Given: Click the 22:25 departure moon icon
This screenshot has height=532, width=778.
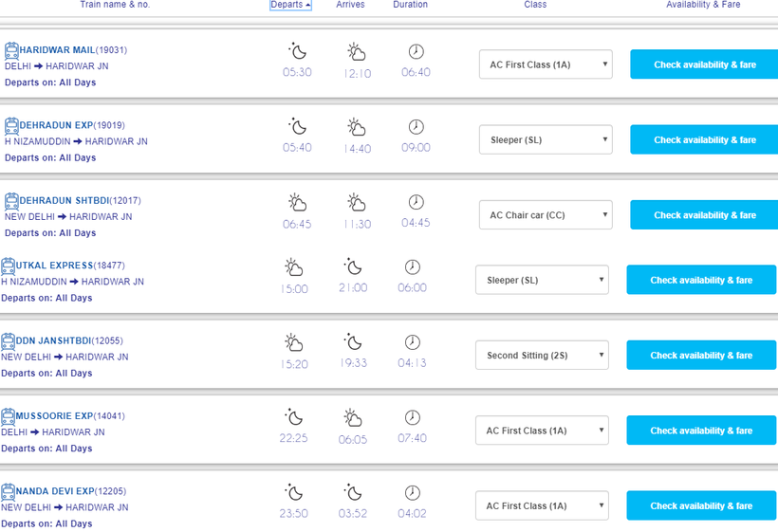Looking at the screenshot, I should [x=293, y=417].
